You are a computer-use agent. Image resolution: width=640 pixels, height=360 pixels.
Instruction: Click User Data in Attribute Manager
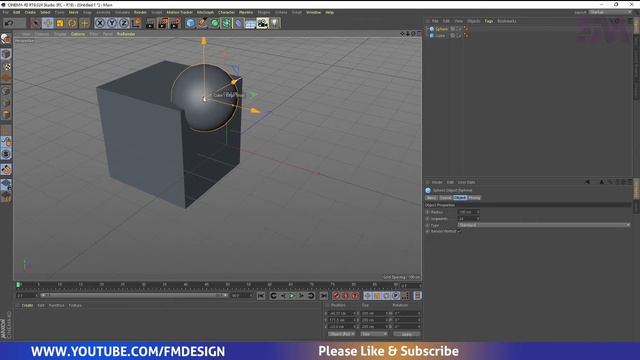466,182
